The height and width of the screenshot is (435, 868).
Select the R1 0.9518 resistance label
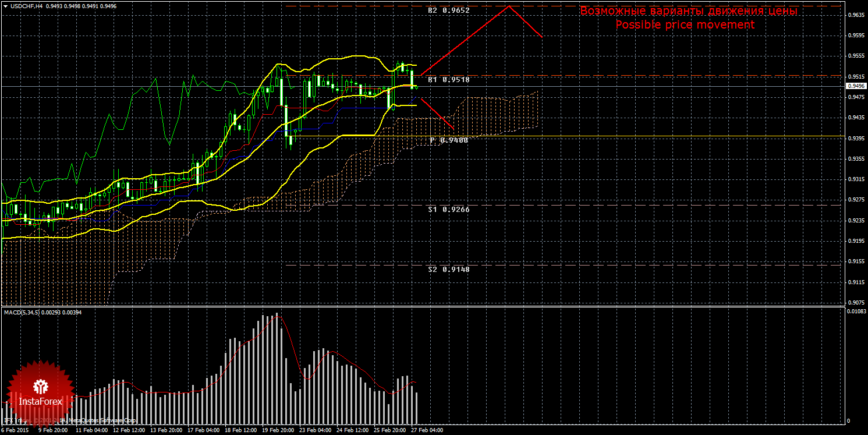point(448,80)
